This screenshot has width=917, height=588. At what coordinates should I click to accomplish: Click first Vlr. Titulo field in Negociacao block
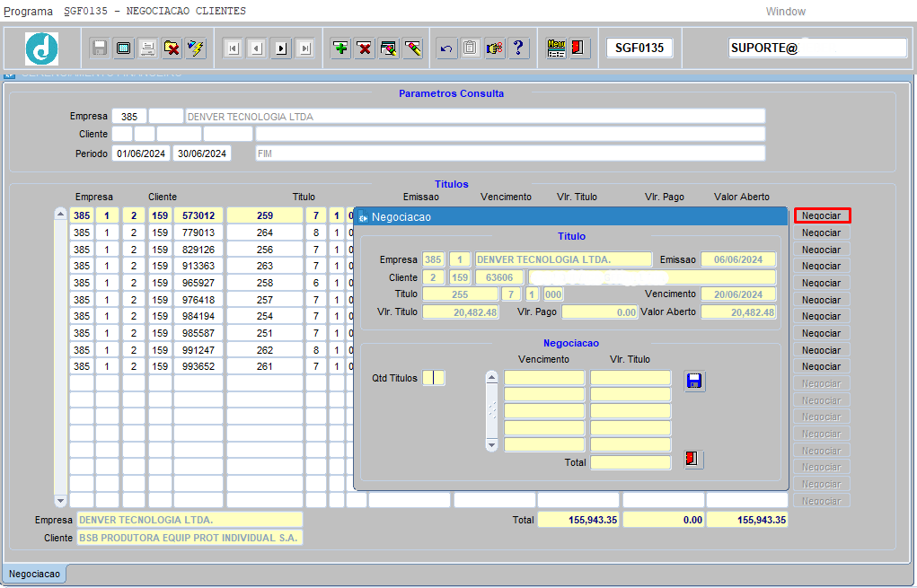630,378
